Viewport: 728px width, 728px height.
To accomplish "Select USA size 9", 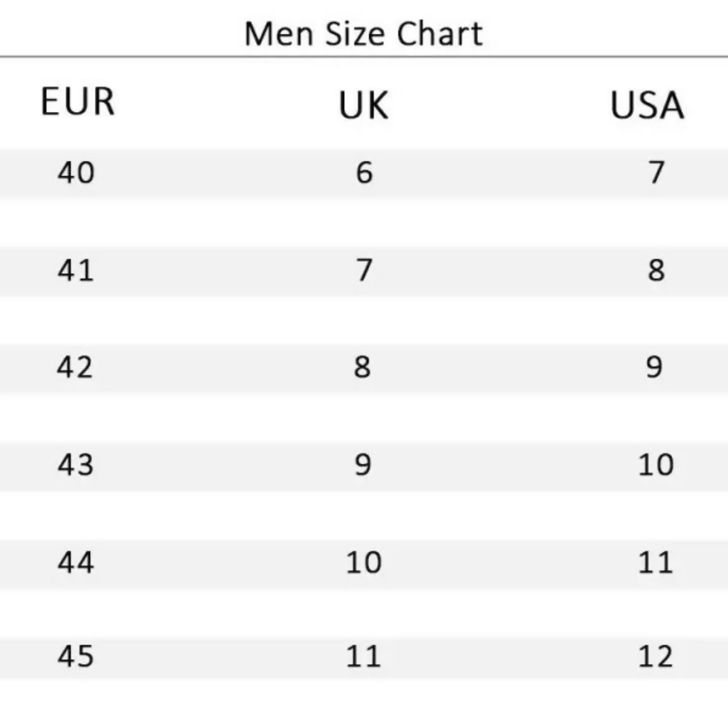I will pos(654,368).
